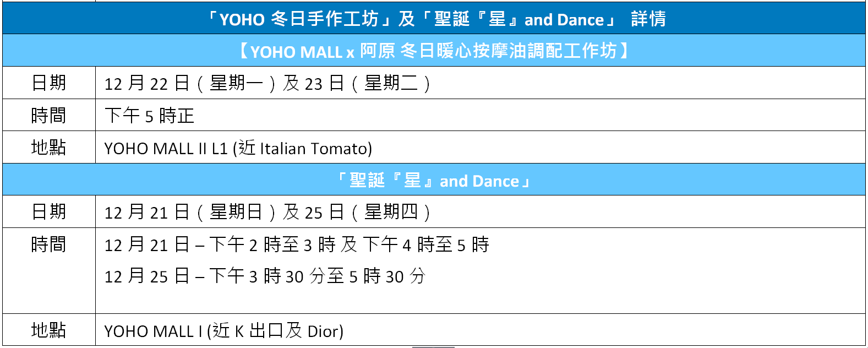The image size is (868, 348).
Task: Click the 時間 label in the Dance section
Action: (49, 244)
